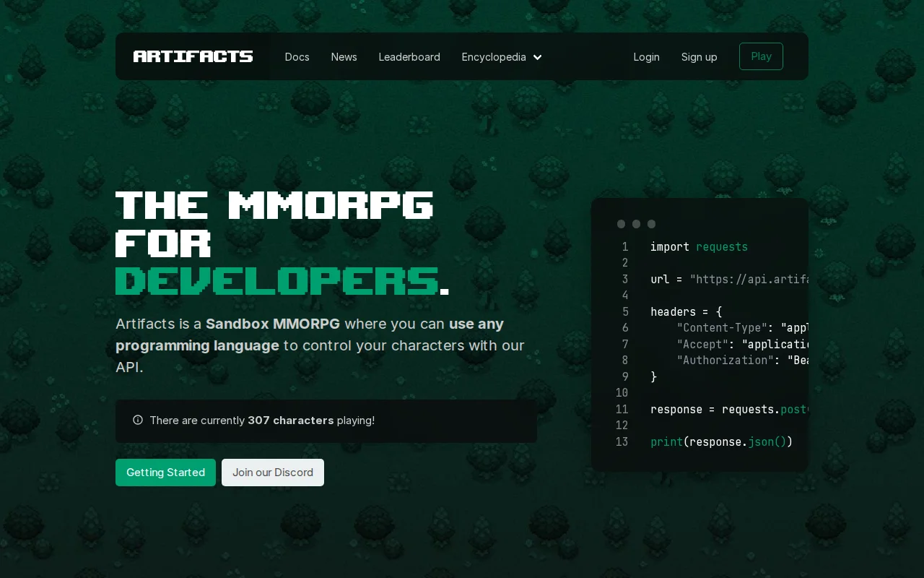Go to the News section

point(344,57)
